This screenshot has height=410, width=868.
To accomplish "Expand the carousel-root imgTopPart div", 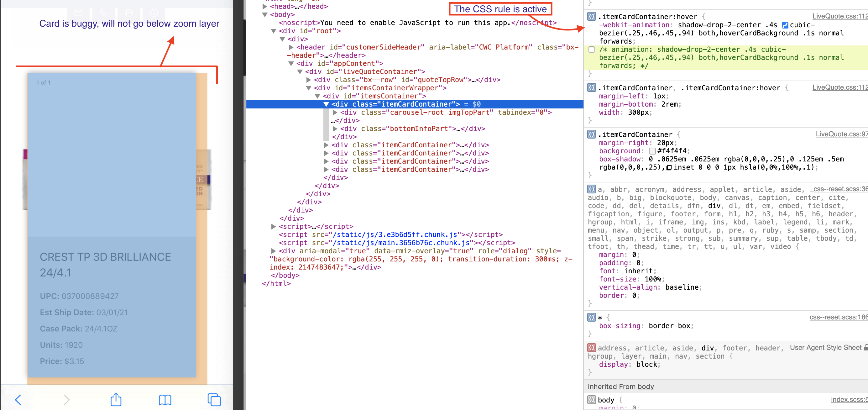I will [x=335, y=112].
